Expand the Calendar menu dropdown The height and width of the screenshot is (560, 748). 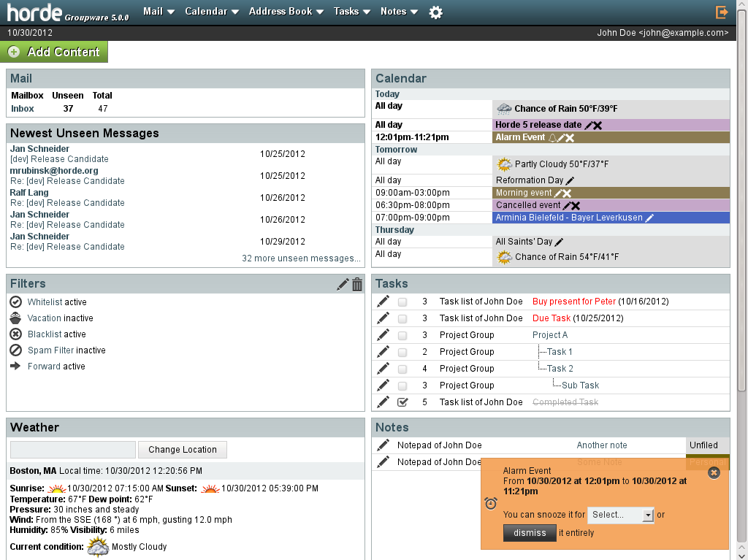pyautogui.click(x=212, y=12)
